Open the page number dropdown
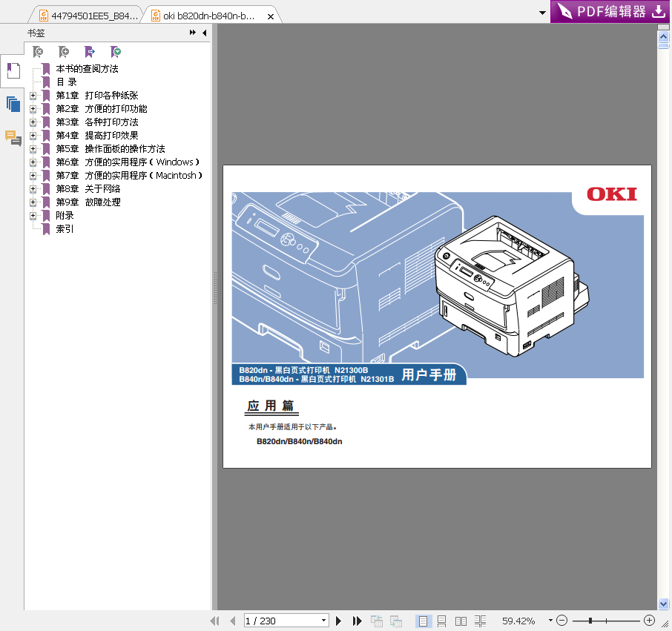The image size is (672, 631). click(x=323, y=621)
